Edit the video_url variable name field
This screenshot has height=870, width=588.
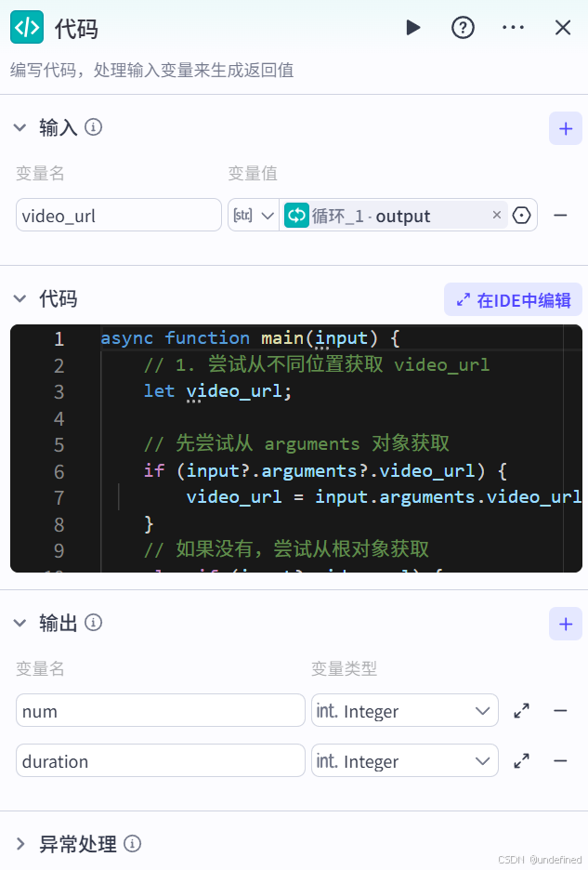click(119, 215)
